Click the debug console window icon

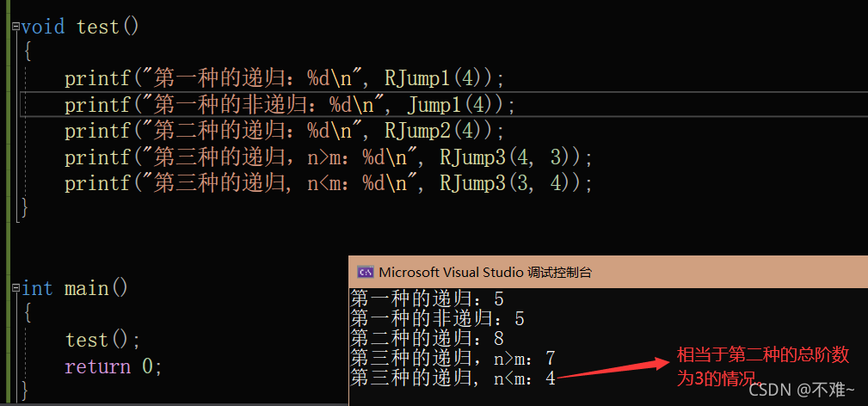[x=365, y=272]
